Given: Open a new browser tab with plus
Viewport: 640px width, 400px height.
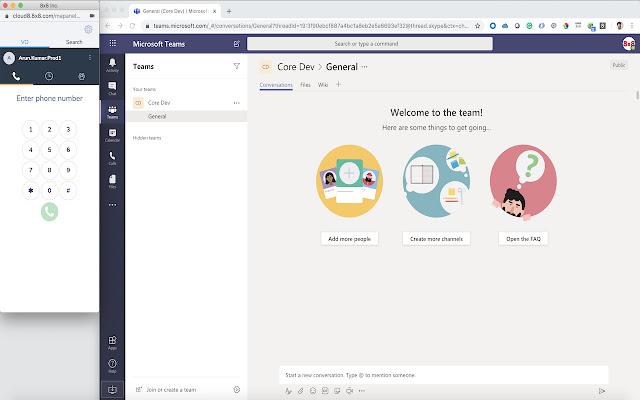Looking at the screenshot, I should [x=229, y=11].
